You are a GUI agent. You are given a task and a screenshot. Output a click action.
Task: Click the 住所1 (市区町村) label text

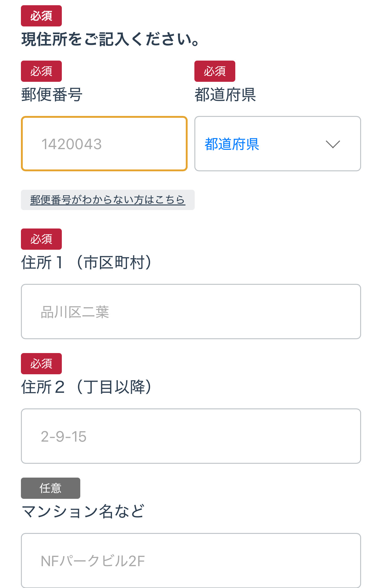86,262
